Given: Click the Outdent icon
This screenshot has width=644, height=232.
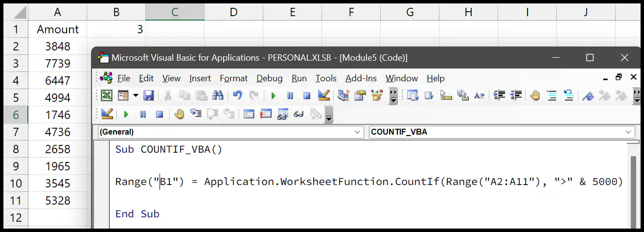Looking at the screenshot, I should pyautogui.click(x=516, y=96).
